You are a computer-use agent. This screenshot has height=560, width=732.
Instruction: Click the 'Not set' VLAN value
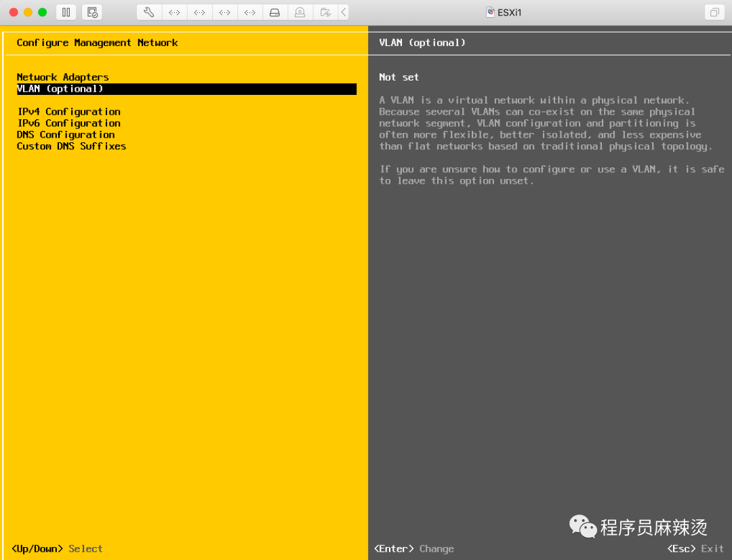point(399,77)
